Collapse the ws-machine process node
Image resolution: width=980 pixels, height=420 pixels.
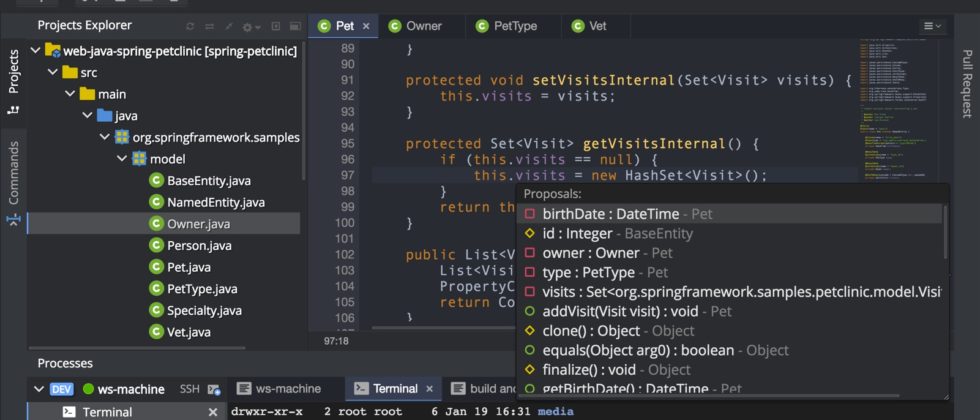coord(40,388)
